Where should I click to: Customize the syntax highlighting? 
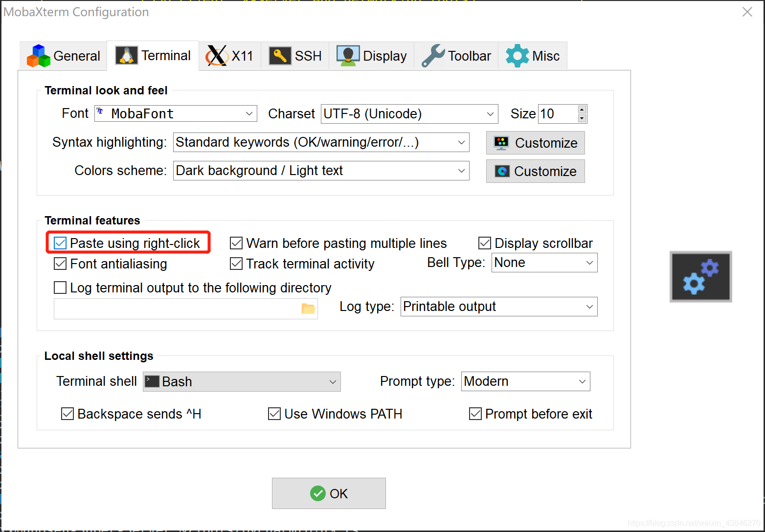(536, 143)
